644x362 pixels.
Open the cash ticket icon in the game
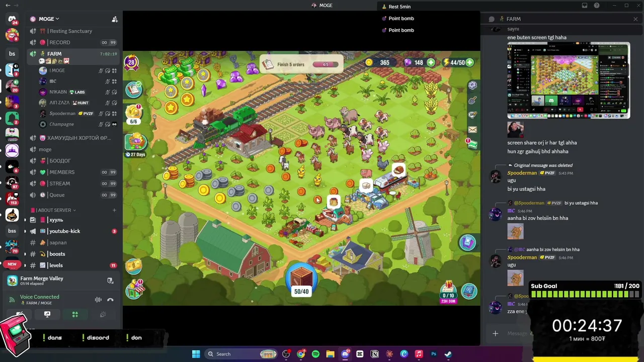click(134, 266)
